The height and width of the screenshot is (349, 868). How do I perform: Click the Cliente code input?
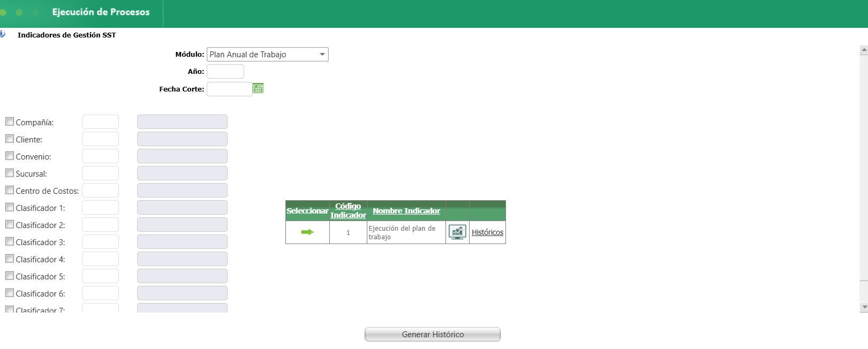tap(100, 139)
